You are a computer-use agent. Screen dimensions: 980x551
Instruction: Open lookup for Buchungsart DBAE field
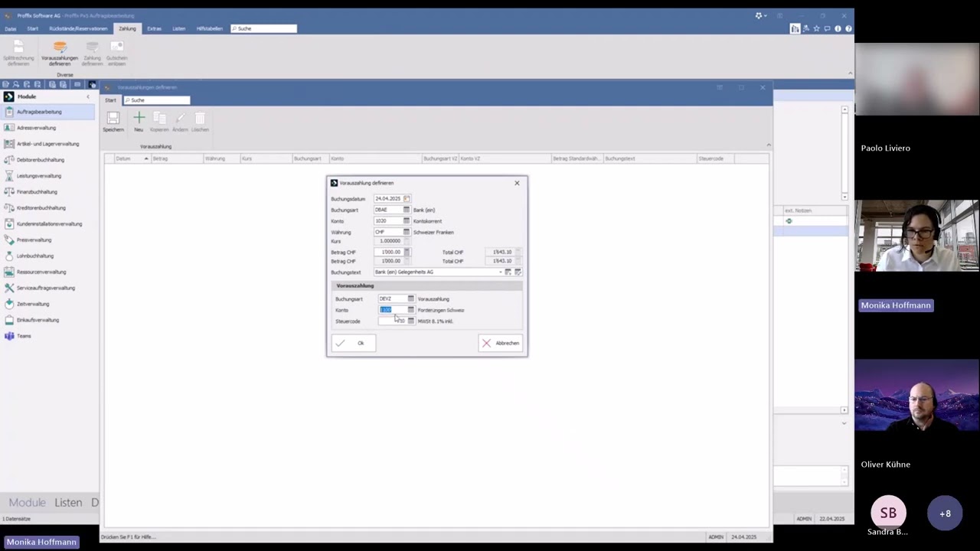tap(407, 210)
